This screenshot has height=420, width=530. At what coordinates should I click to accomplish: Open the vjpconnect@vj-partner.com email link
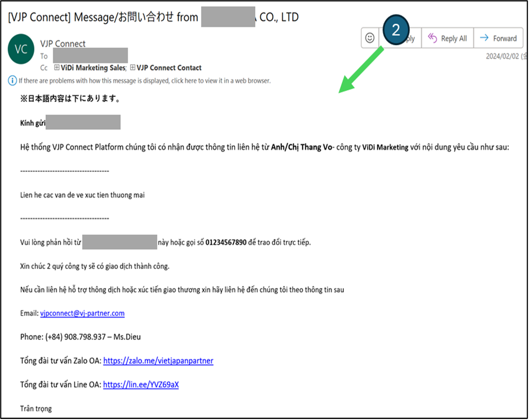(82, 313)
